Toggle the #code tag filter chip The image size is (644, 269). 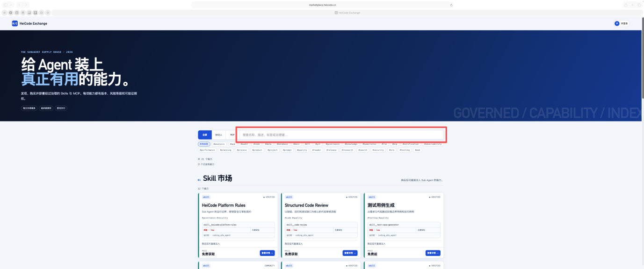tap(256, 144)
